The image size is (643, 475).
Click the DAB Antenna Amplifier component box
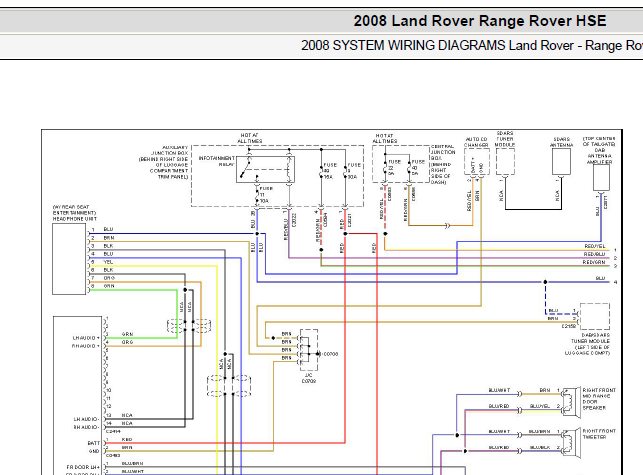tap(601, 177)
